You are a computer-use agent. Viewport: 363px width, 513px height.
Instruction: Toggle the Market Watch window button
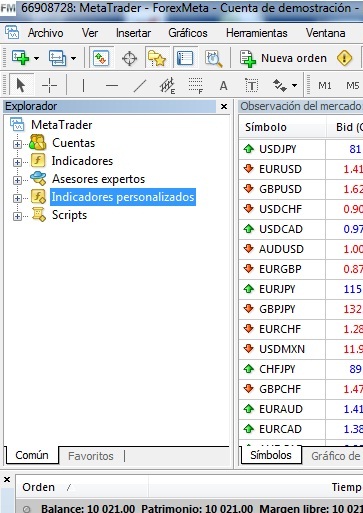pyautogui.click(x=101, y=58)
